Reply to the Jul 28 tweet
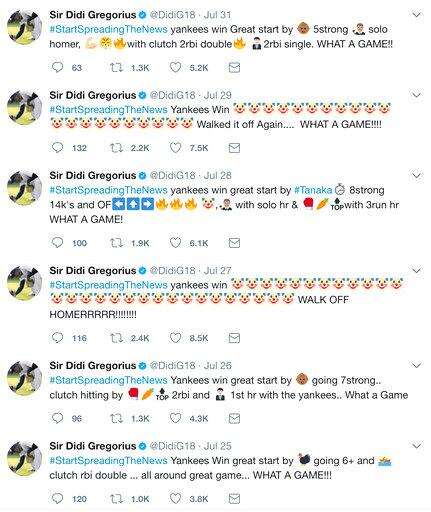This screenshot has height=512, width=431. 57,242
